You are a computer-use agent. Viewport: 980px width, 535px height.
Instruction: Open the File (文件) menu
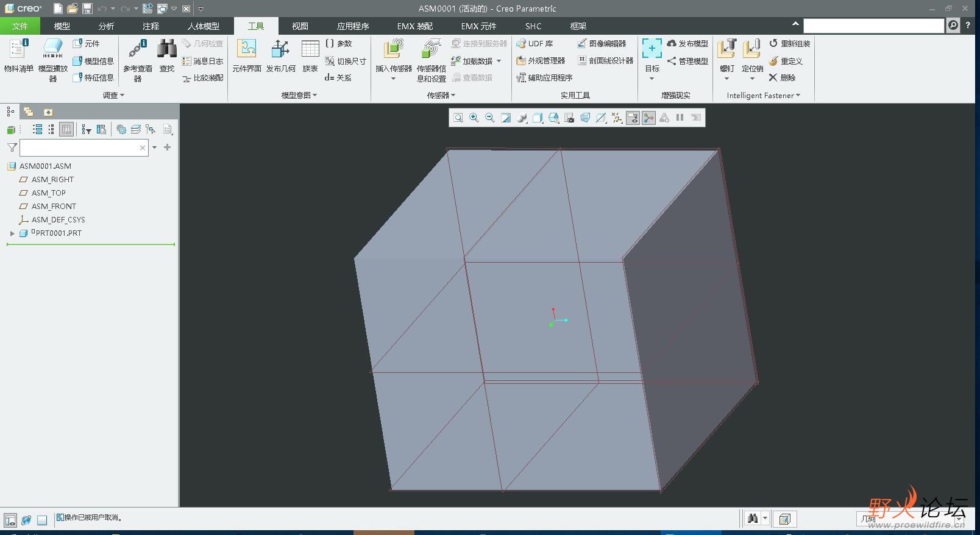pyautogui.click(x=20, y=26)
